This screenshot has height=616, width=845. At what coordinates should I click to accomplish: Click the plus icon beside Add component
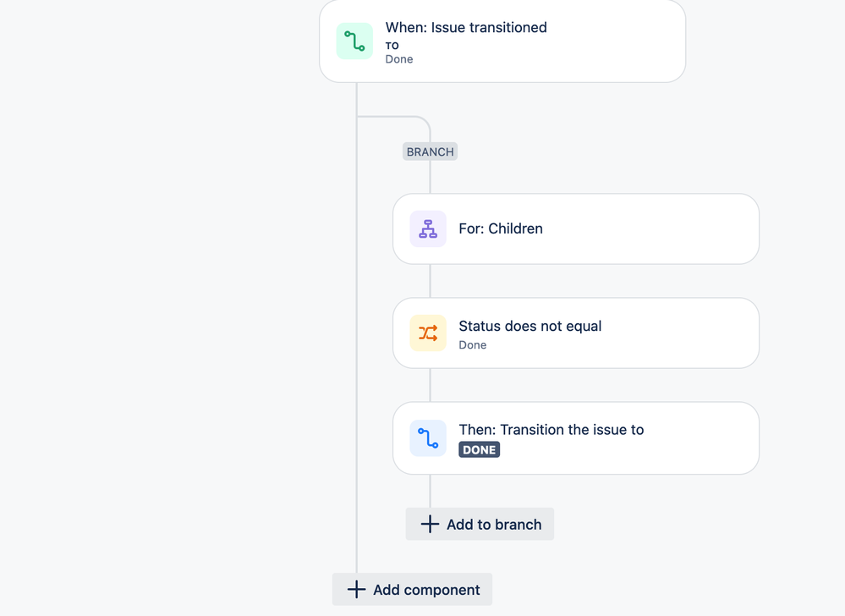[x=356, y=589]
